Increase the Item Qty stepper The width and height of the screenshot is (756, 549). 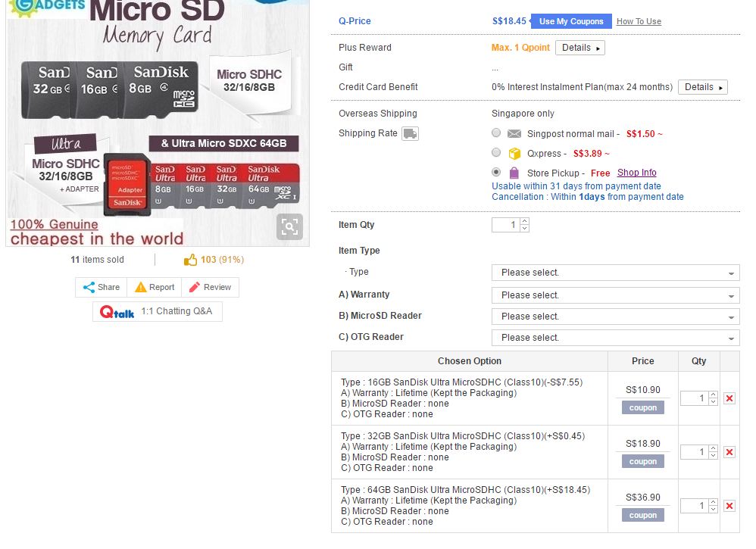click(524, 222)
